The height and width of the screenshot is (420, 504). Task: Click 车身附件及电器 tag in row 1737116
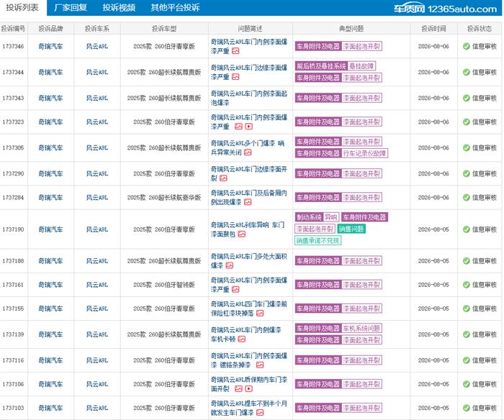point(318,360)
